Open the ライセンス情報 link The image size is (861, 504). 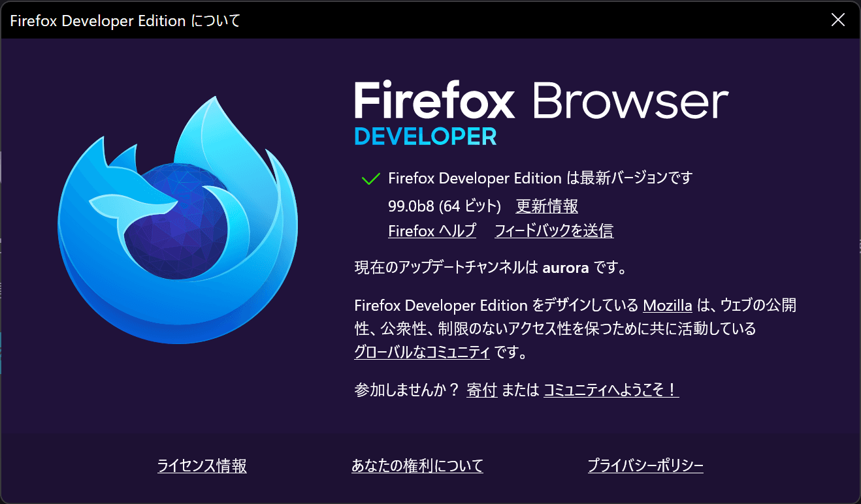point(202,466)
